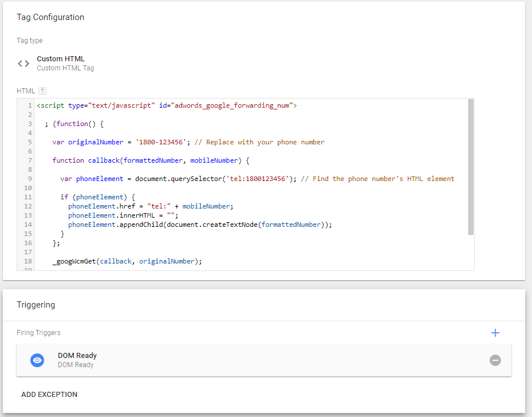Click the 'Replace with your phone number' comment
This screenshot has height=417, width=532.
click(x=259, y=142)
